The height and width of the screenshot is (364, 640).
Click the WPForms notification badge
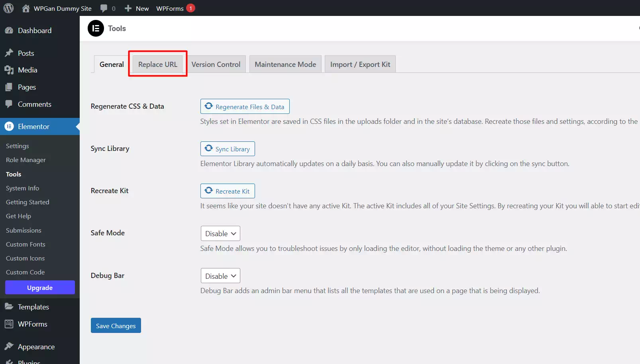pyautogui.click(x=190, y=8)
